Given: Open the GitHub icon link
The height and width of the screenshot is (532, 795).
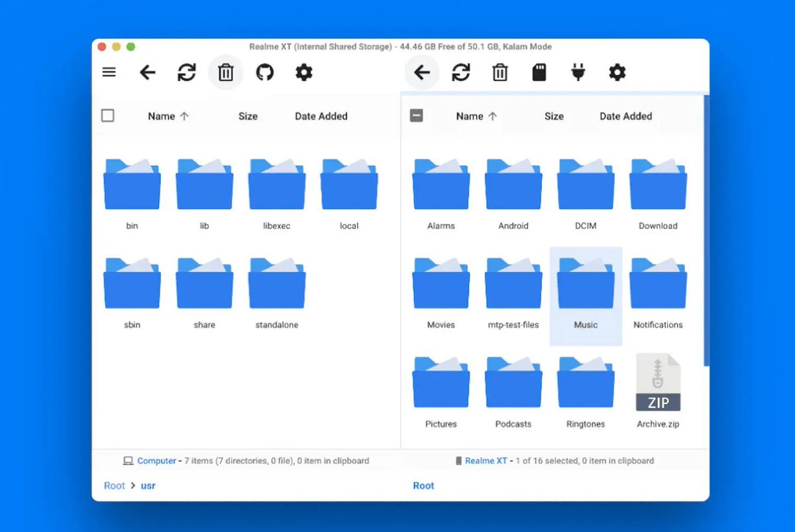Looking at the screenshot, I should point(265,72).
